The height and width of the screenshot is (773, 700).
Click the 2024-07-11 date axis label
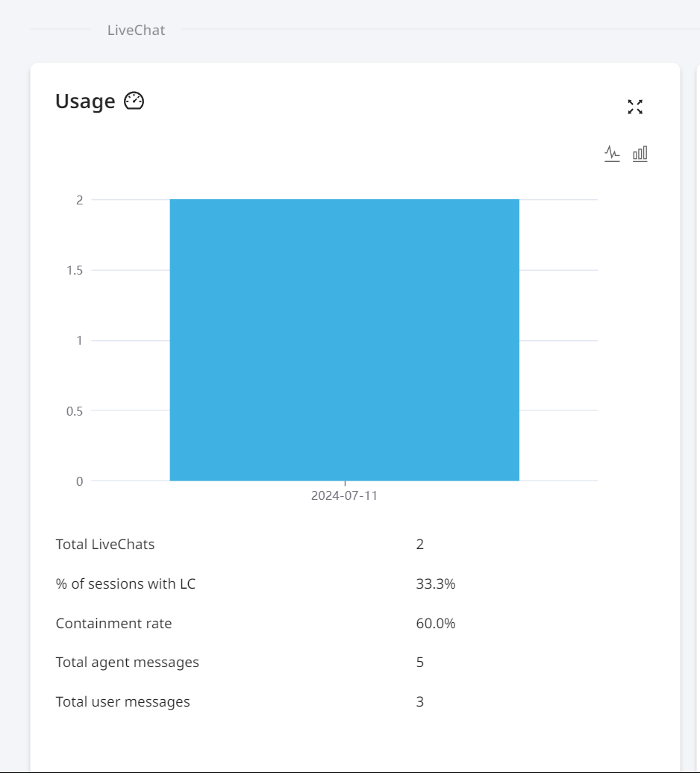[344, 495]
